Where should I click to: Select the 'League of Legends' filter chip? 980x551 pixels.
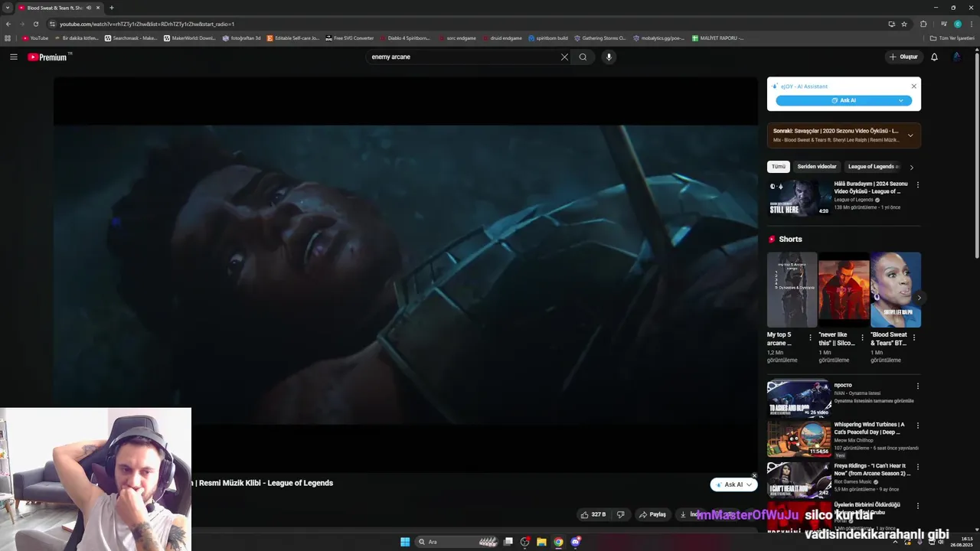tap(873, 167)
